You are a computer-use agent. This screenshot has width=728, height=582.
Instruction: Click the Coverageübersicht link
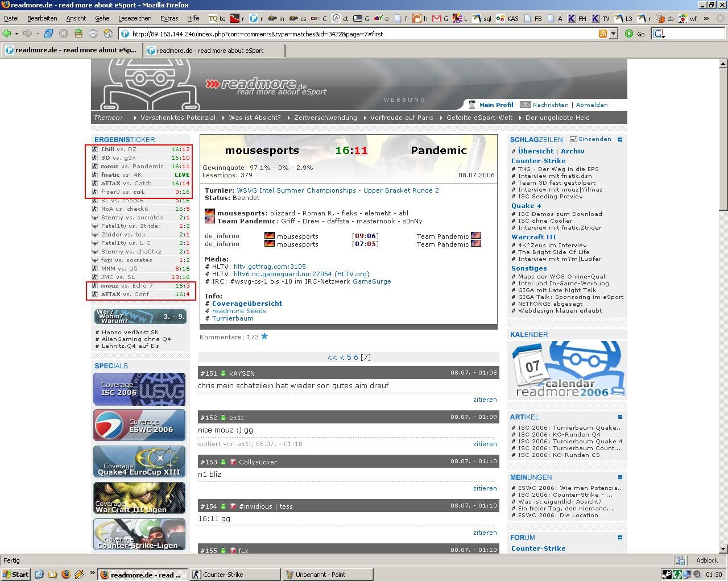click(247, 304)
